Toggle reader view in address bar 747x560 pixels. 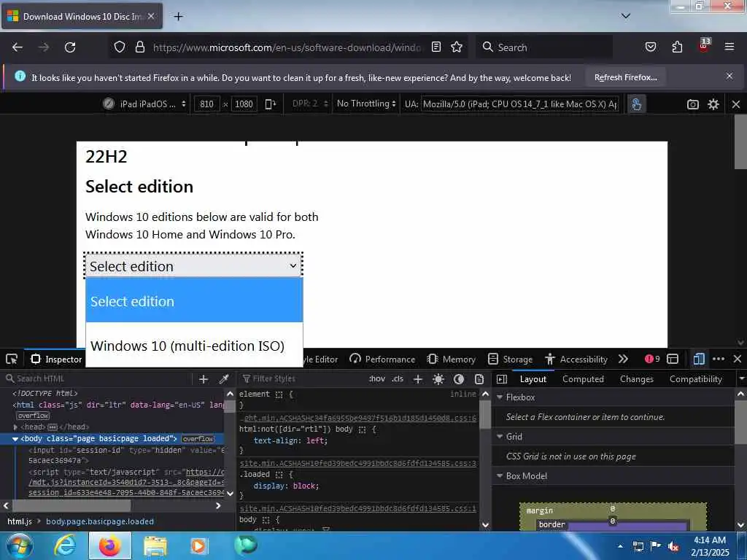pos(436,47)
